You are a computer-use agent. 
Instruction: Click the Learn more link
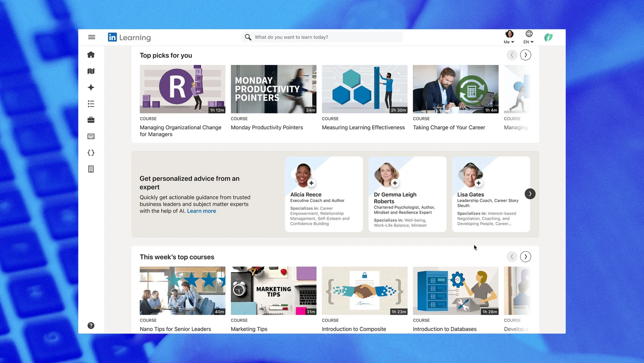tap(201, 211)
